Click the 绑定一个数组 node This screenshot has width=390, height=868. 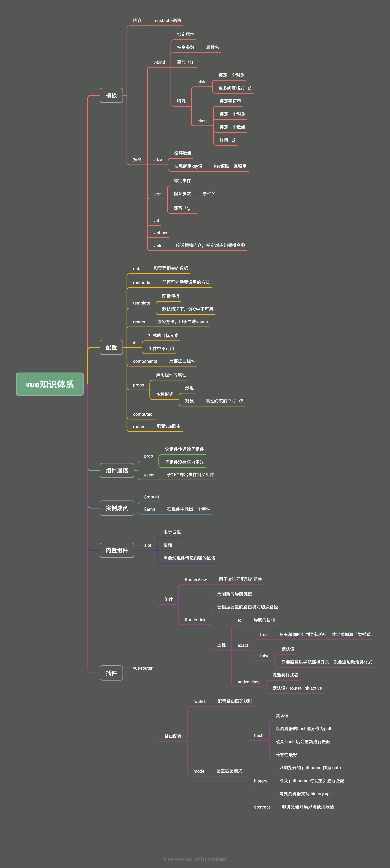click(x=233, y=127)
